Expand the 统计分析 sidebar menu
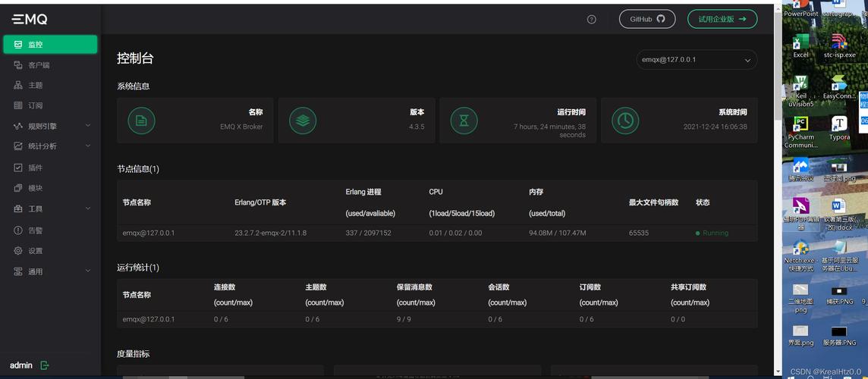 (50, 146)
